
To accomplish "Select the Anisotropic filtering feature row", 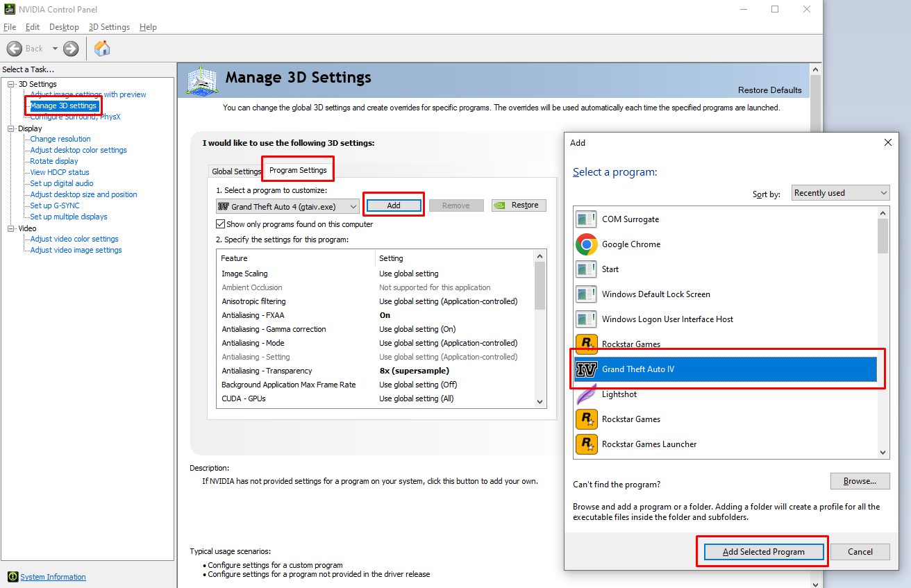I will pyautogui.click(x=376, y=301).
